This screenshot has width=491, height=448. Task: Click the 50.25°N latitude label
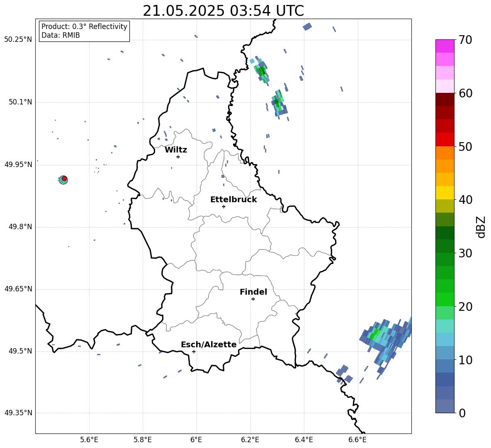pos(18,40)
